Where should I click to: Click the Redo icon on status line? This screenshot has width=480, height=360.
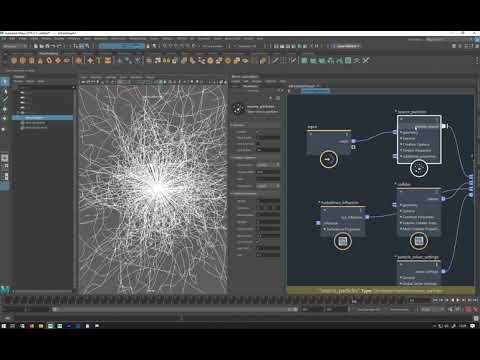pos(59,46)
